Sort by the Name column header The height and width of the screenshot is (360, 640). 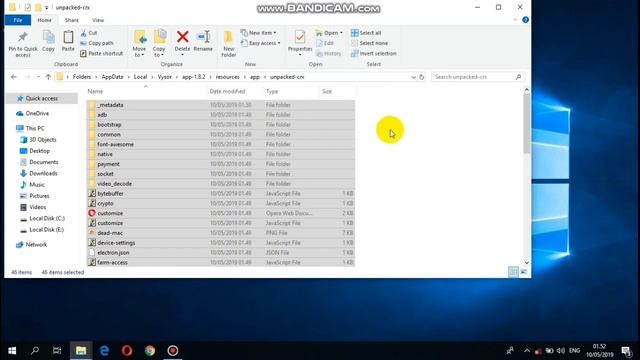(x=95, y=91)
